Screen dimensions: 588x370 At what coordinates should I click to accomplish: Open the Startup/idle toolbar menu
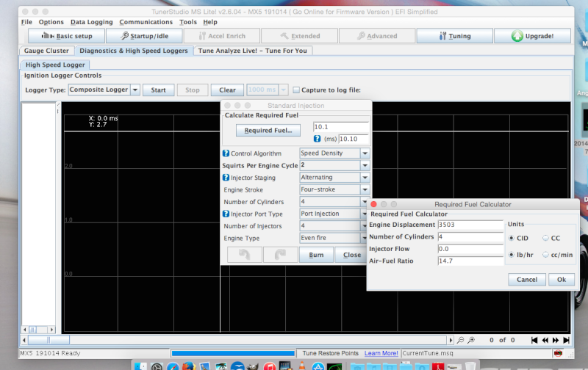(x=144, y=36)
